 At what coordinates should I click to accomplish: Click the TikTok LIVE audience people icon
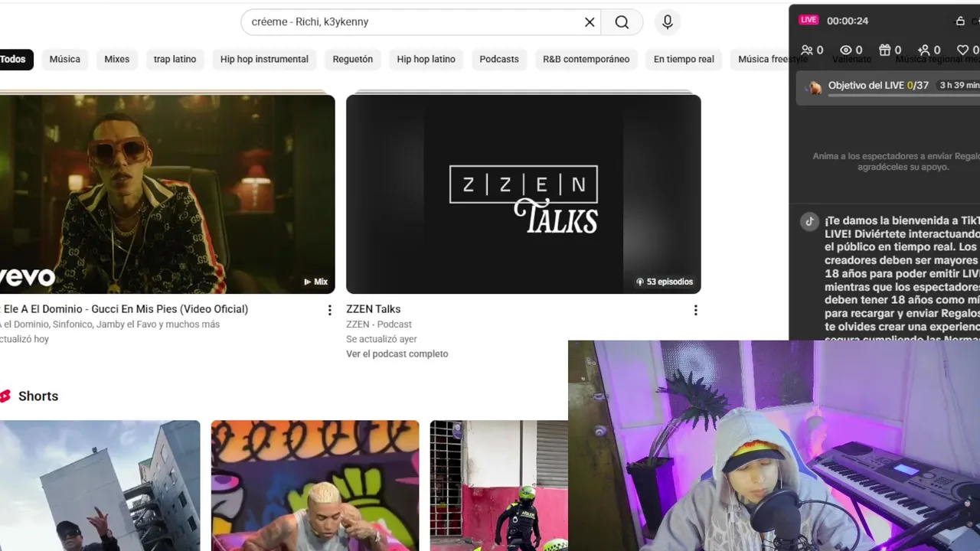pyautogui.click(x=807, y=51)
